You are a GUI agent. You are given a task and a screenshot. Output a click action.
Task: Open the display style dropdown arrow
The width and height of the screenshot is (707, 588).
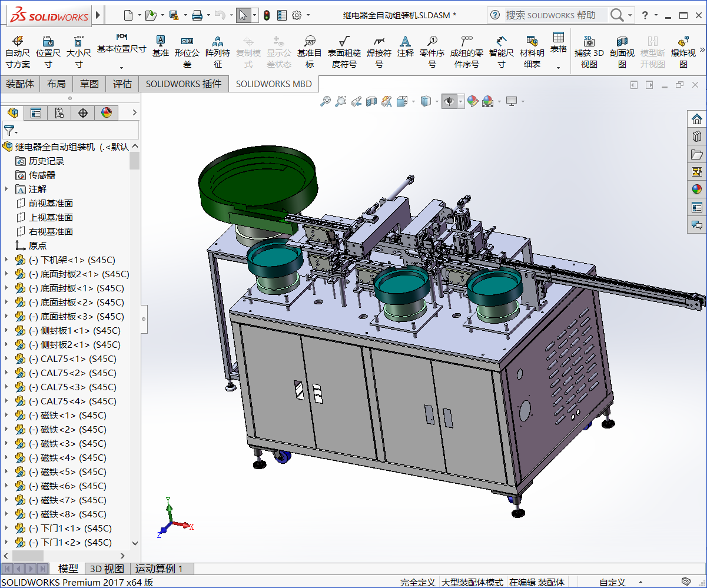point(437,102)
